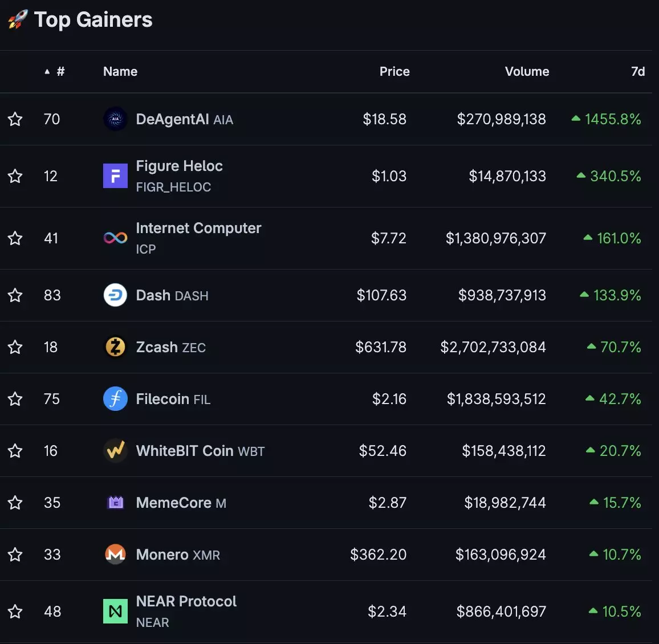Screen dimensions: 659x644
Task: Click the green NEAR Protocol logo
Action: (115, 612)
